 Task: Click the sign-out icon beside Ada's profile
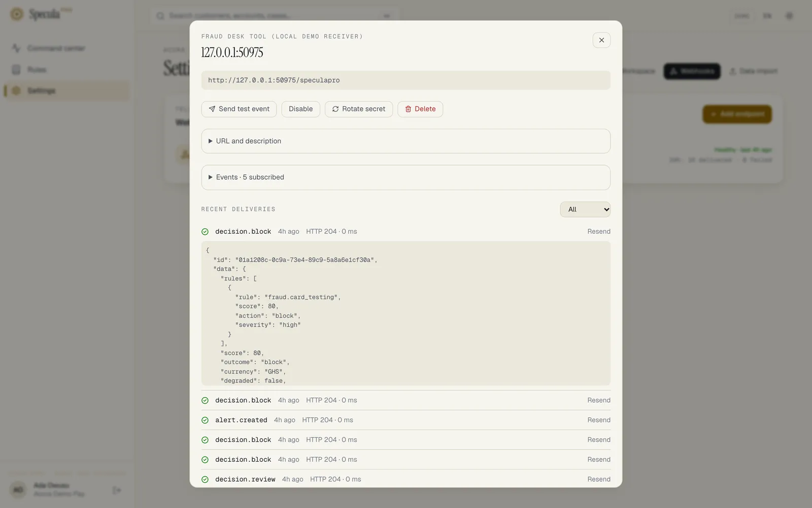117,490
